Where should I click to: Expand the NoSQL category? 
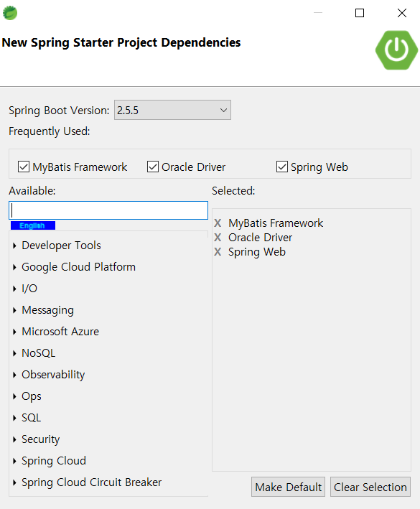tap(14, 353)
